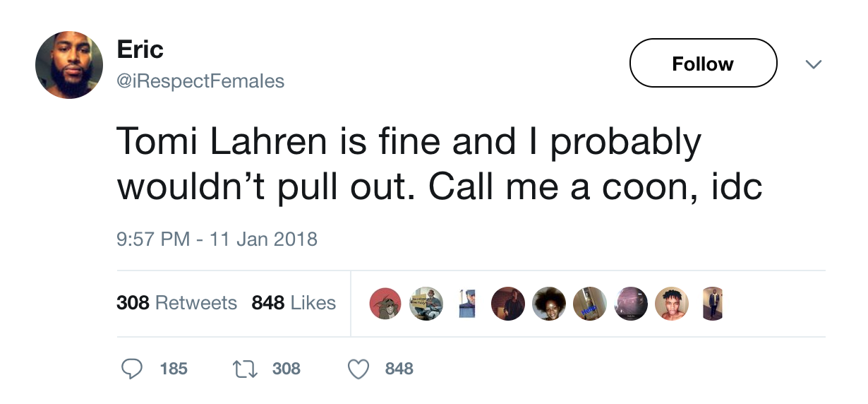View the 848 Likes list
This screenshot has height=404, width=868.
pyautogui.click(x=294, y=303)
